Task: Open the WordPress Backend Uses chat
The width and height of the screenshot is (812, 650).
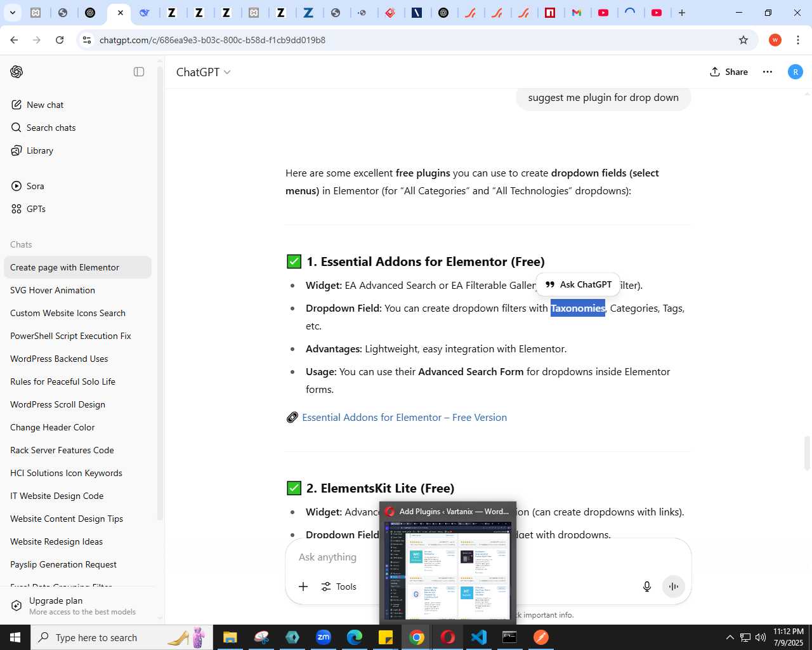Action: tap(77, 359)
